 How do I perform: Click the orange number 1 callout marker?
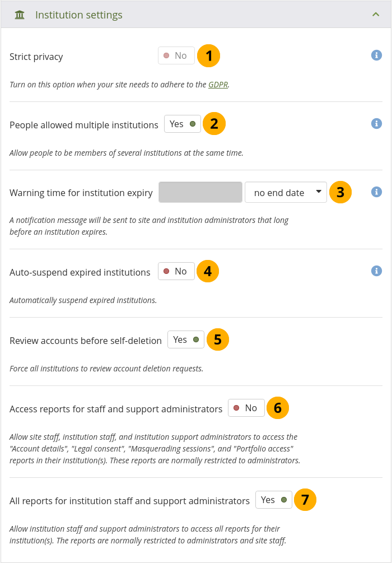[209, 55]
